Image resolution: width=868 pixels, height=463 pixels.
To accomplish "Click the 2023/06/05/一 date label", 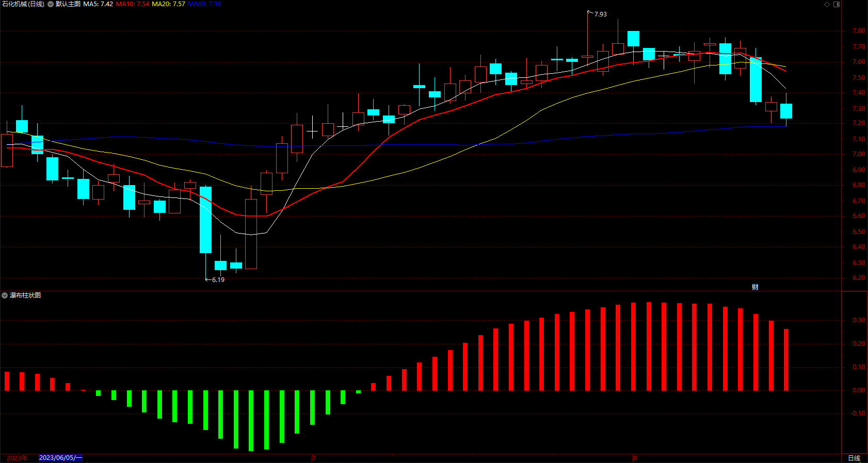I will coord(60,458).
